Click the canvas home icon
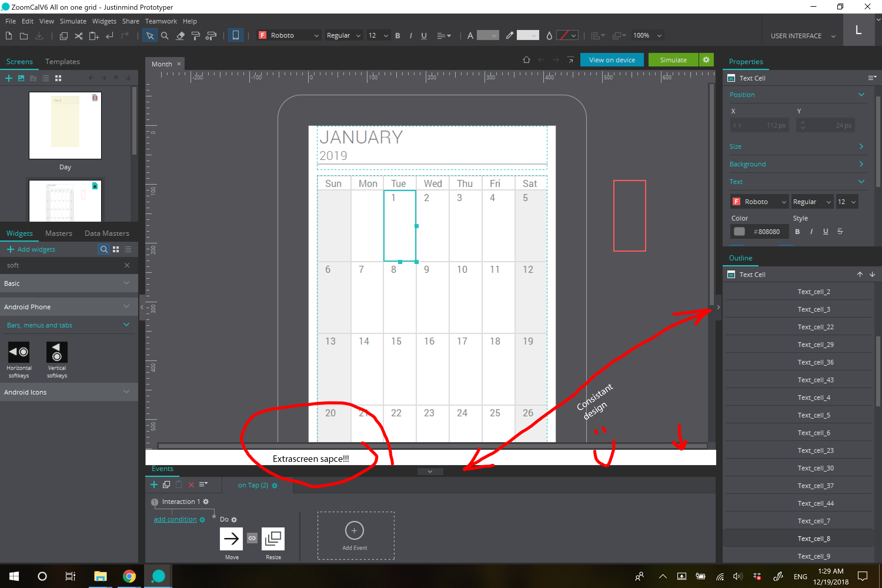The height and width of the screenshot is (588, 882). coord(527,60)
